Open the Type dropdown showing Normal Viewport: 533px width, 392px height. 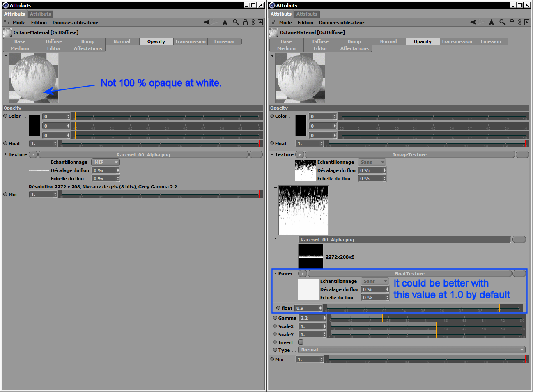point(412,350)
